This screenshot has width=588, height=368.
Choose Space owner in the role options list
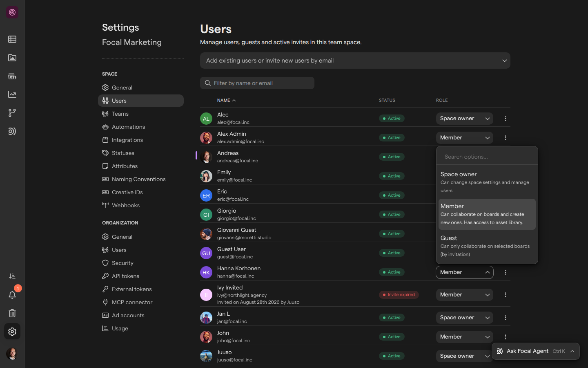(x=487, y=182)
